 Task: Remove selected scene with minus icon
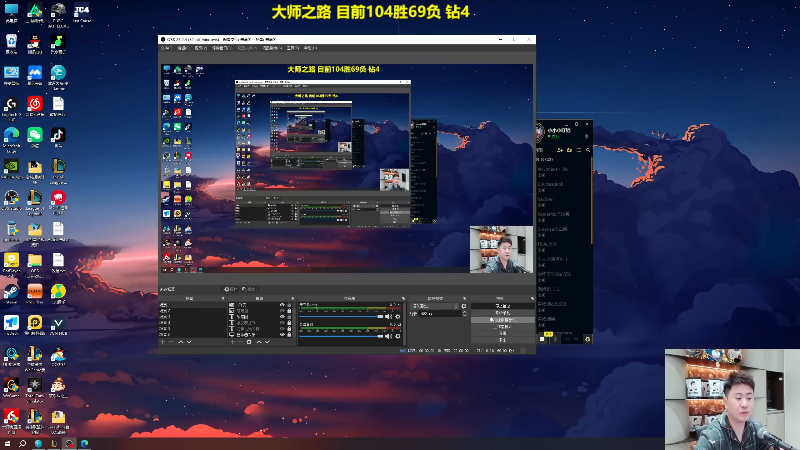[x=171, y=342]
